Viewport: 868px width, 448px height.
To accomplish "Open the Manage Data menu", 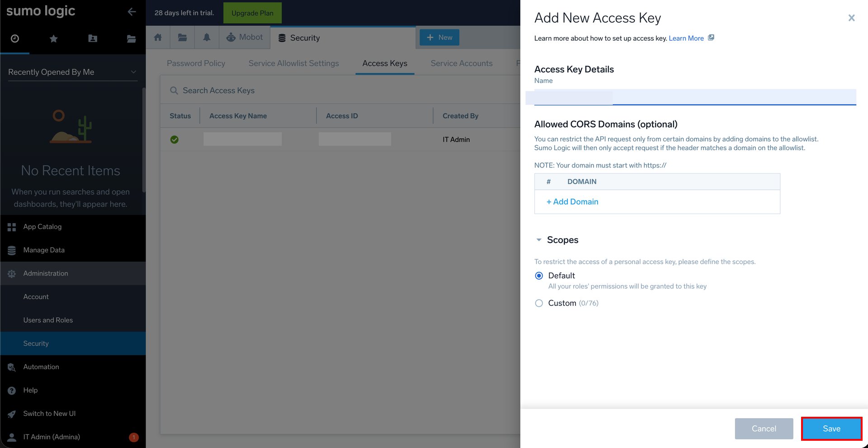I will coord(73,250).
